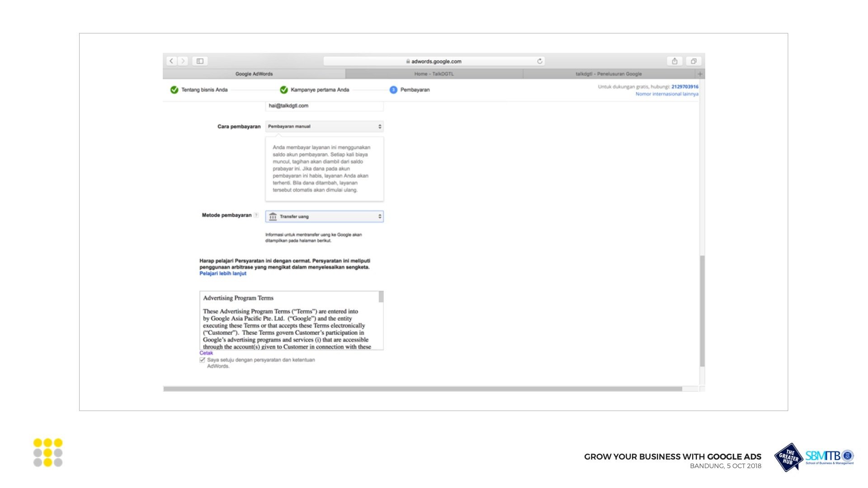Click the Safari forward arrow button
This screenshot has height=488, width=868.
183,61
